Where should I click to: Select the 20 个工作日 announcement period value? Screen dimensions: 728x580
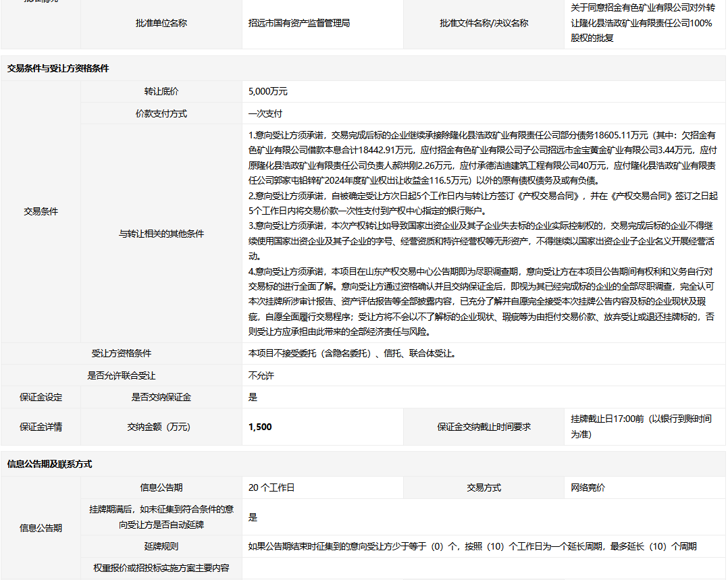[271, 487]
